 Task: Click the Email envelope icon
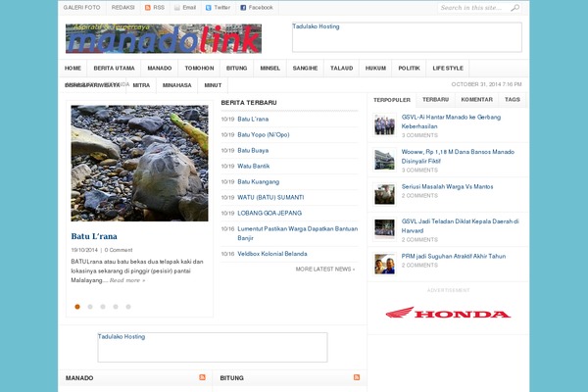pos(177,8)
